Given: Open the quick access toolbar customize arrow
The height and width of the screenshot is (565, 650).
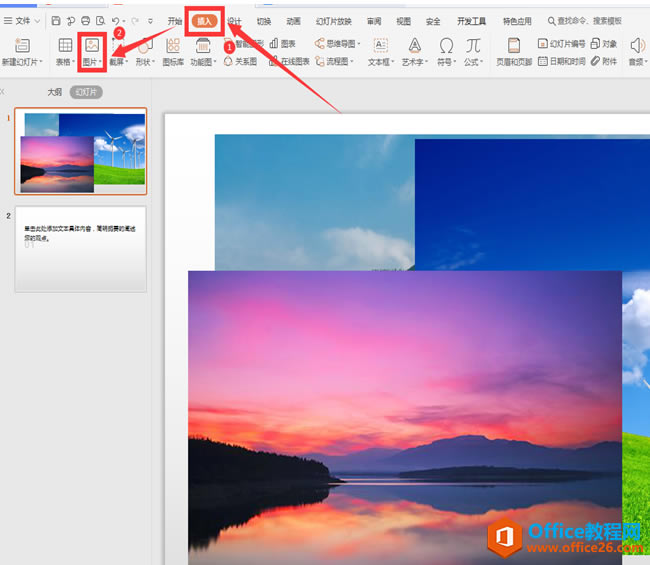Looking at the screenshot, I should (150, 21).
